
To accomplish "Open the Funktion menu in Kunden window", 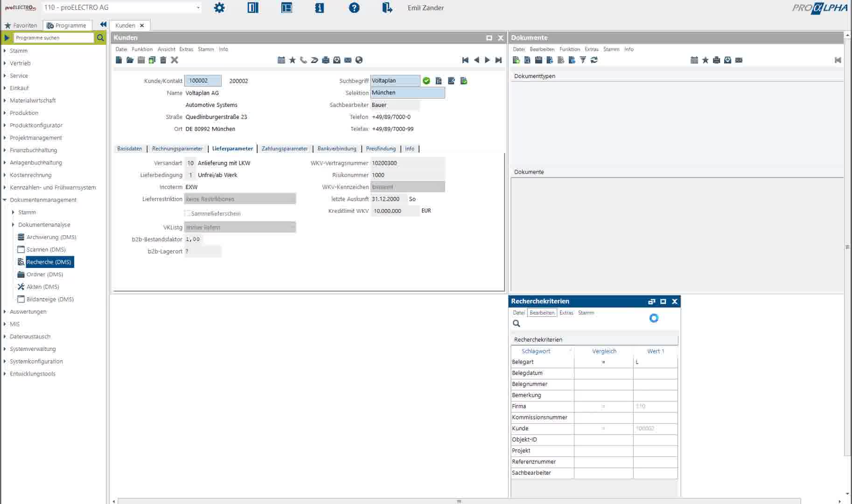I will 142,49.
